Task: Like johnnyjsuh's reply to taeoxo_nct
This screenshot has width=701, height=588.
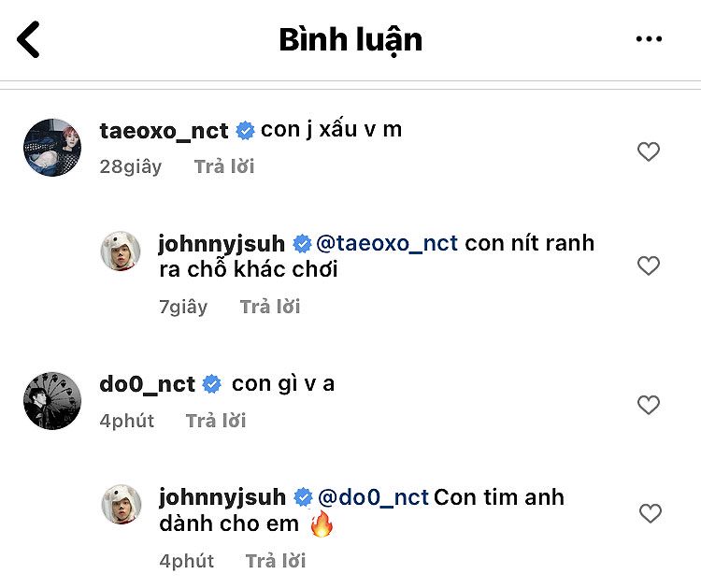Action: (649, 265)
